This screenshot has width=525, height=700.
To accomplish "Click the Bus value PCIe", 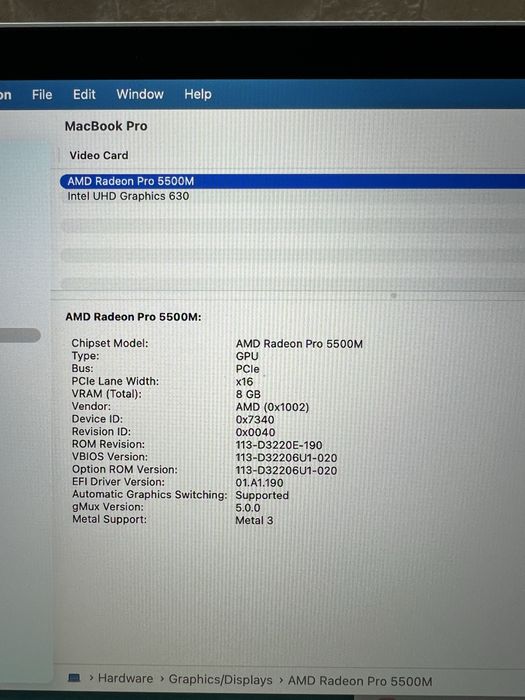I will tap(248, 369).
